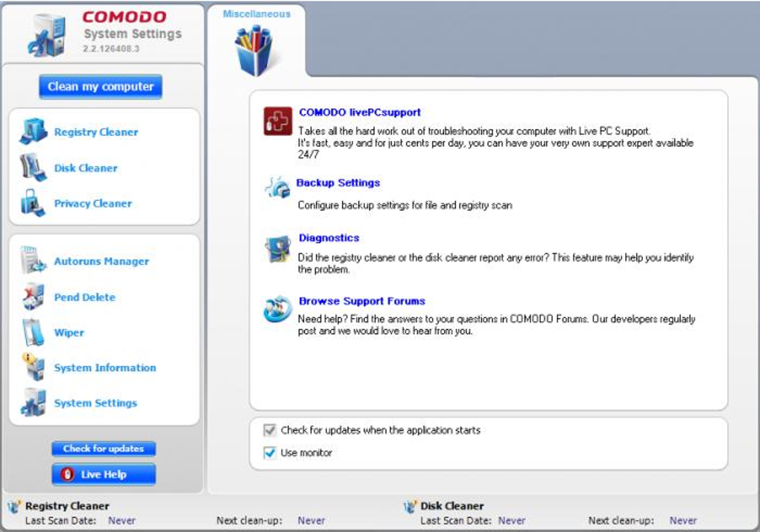Open Live Help
760x532 pixels.
coord(103,474)
